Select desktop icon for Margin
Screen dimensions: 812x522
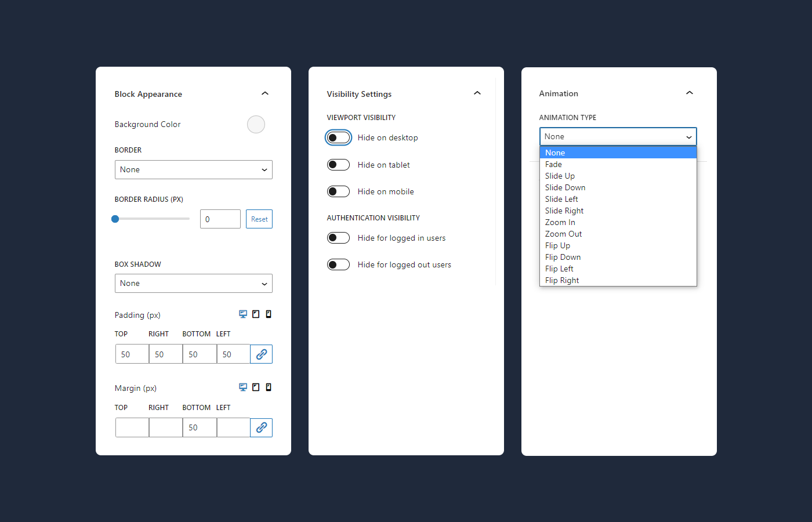tap(243, 387)
